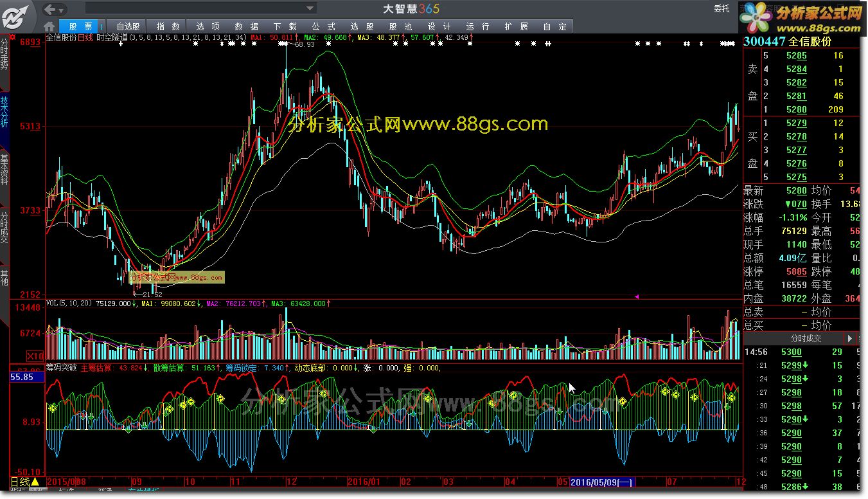Open the 指数 menu
This screenshot has width=868, height=499.
(x=168, y=26)
